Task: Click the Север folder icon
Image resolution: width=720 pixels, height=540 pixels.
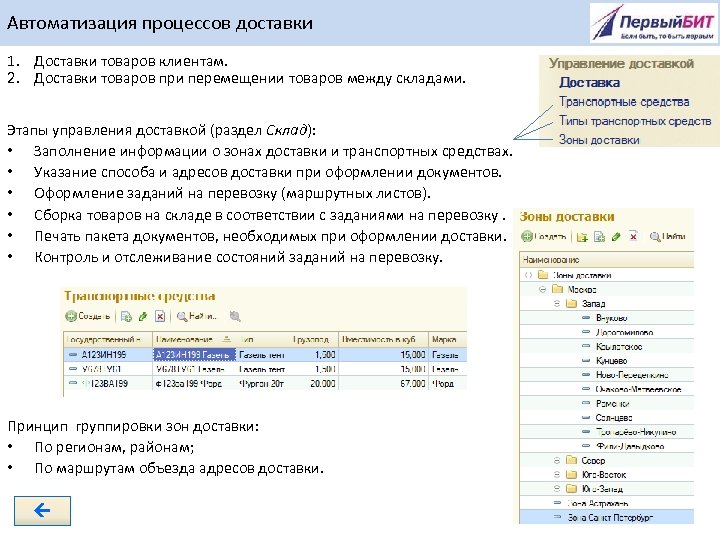Action: click(572, 460)
